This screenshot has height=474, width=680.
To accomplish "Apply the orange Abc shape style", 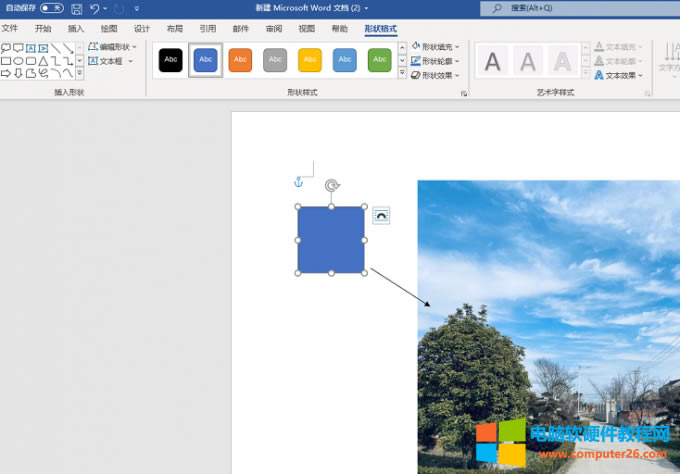I will 240,60.
